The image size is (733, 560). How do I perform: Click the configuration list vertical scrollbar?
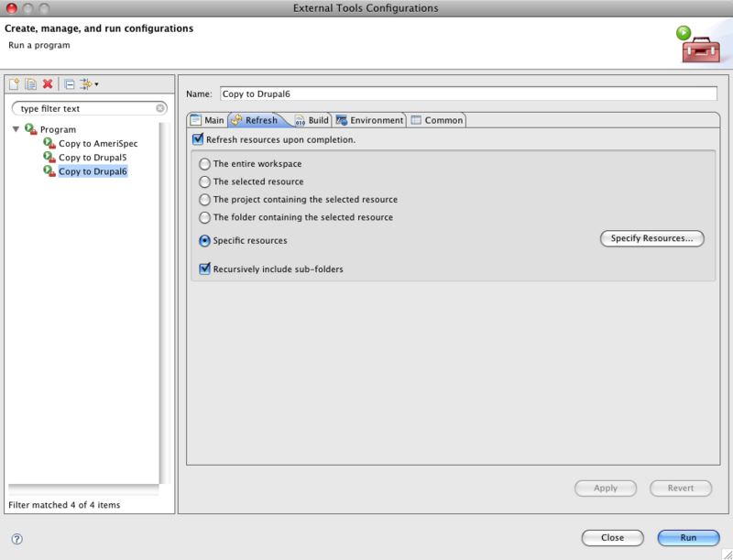164,302
